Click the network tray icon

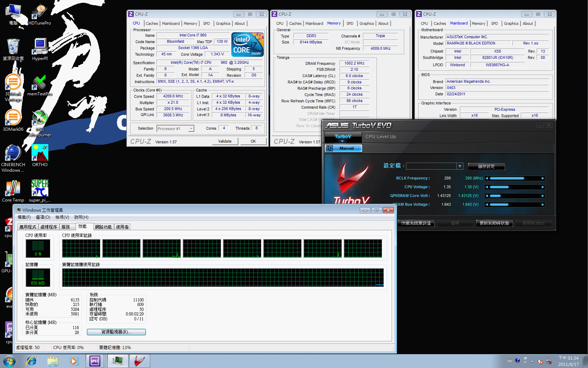click(549, 361)
